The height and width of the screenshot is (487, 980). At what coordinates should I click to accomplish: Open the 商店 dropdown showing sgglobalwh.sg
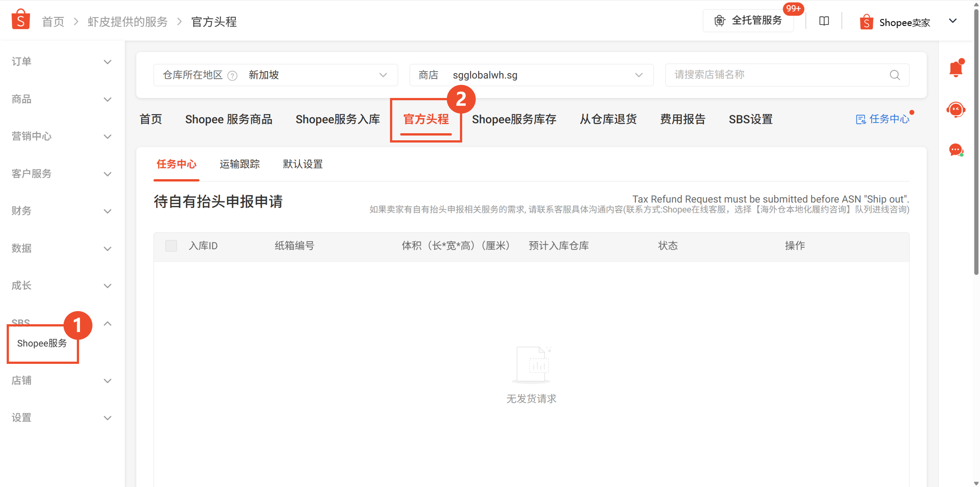click(531, 75)
